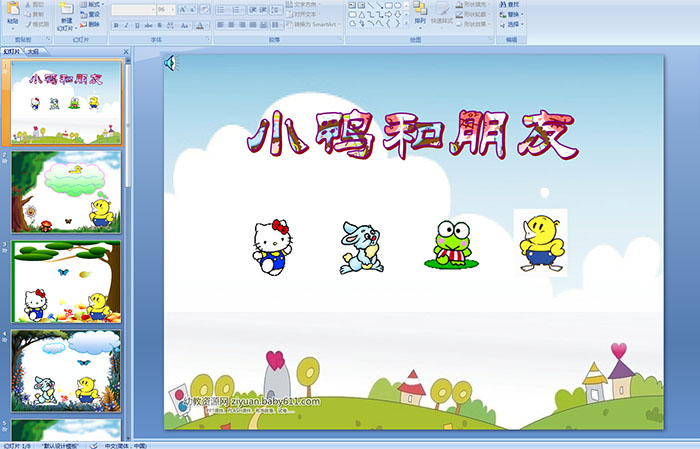Expand the shapes gallery more arrow
Screen dimensions: 700x449
pos(406,22)
